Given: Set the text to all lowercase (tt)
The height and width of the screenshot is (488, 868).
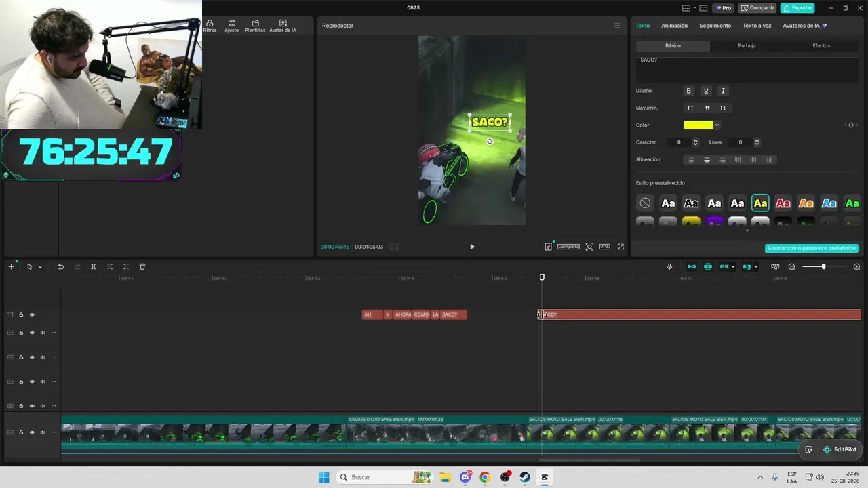Looking at the screenshot, I should (x=707, y=108).
